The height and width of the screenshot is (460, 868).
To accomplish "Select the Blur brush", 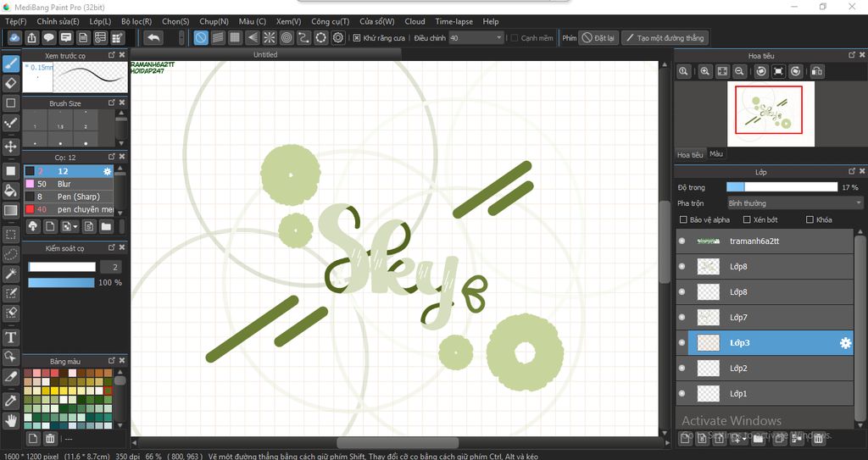I will tap(69, 184).
